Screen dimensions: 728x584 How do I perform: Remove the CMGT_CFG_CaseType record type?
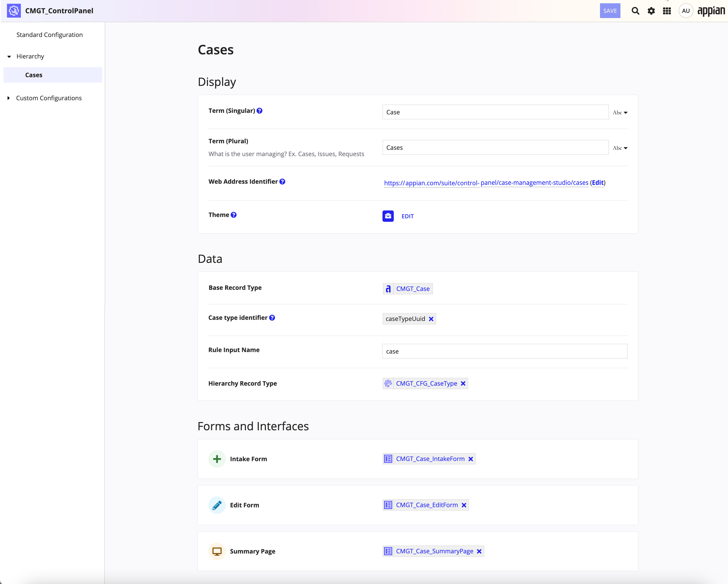point(463,384)
